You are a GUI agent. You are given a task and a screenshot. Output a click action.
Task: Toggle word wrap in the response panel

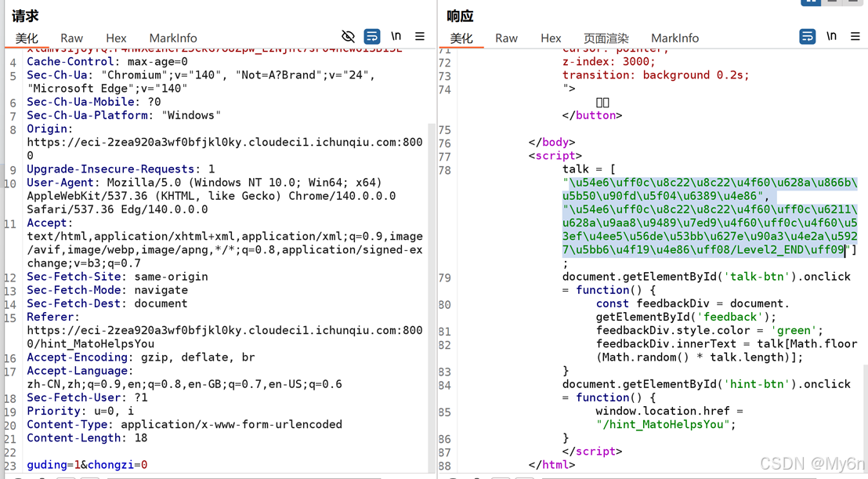[x=808, y=37]
